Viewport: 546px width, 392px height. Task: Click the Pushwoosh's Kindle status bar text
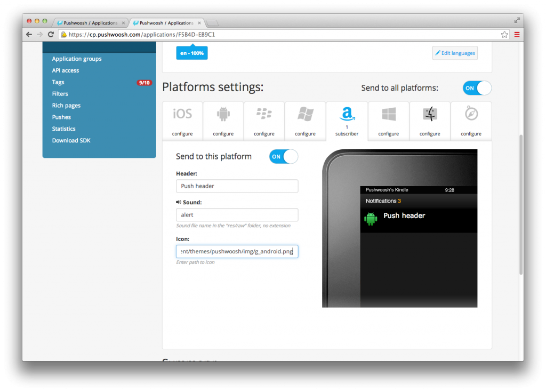387,190
